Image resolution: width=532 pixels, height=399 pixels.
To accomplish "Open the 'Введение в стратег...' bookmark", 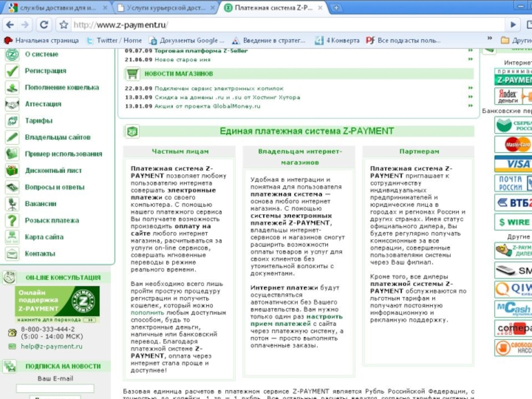I will pos(269,41).
